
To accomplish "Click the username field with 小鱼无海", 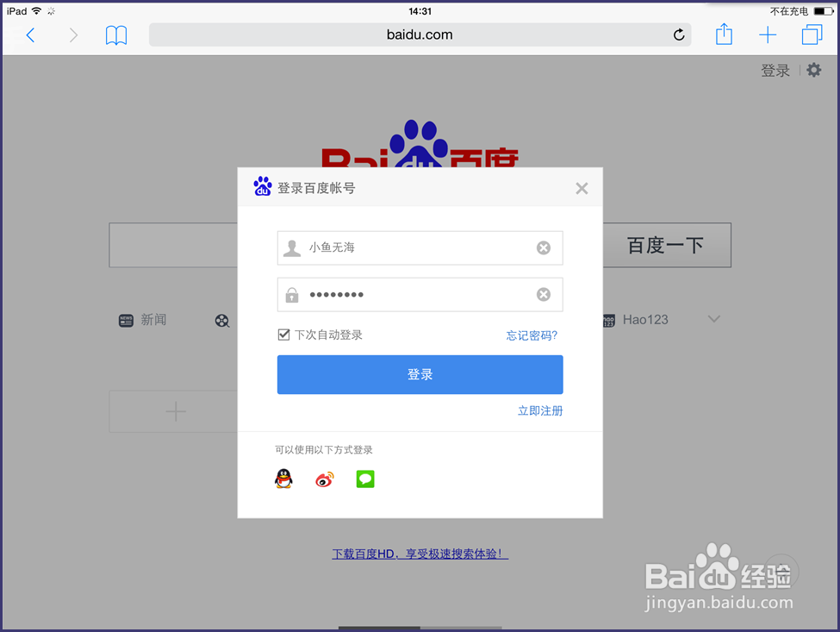I will pyautogui.click(x=420, y=247).
